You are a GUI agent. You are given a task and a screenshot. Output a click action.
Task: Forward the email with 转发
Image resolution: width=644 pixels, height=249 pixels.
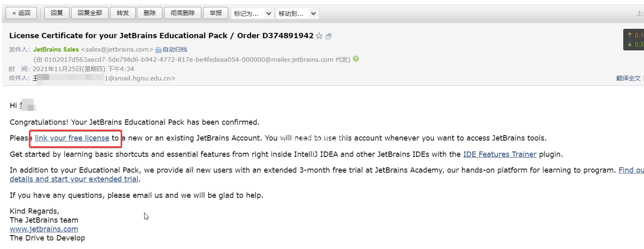(x=123, y=13)
